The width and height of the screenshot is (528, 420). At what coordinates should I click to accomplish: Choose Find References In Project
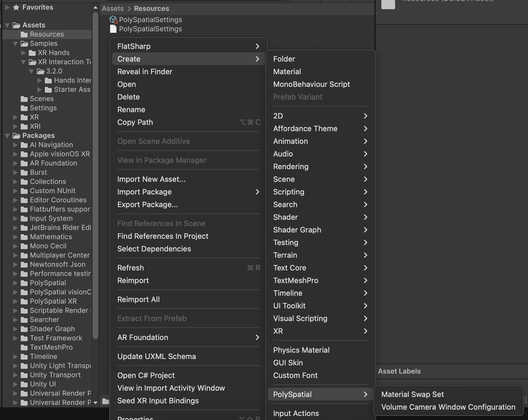[x=188, y=236]
